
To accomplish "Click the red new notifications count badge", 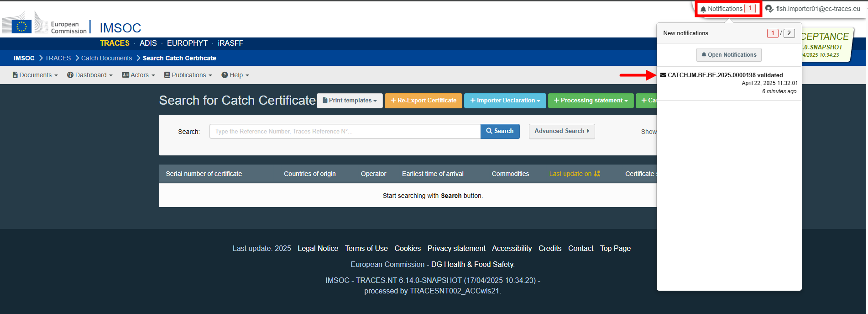I will click(772, 33).
